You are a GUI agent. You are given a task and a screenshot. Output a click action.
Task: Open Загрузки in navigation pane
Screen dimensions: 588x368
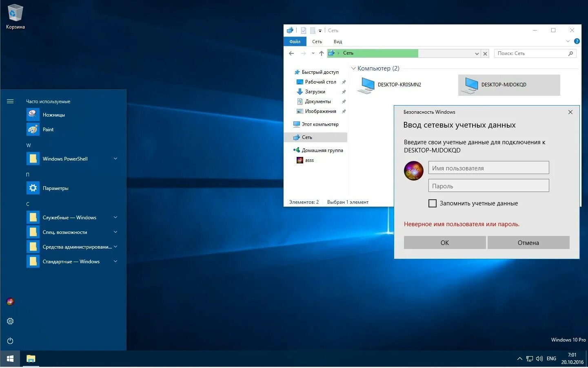tap(315, 92)
